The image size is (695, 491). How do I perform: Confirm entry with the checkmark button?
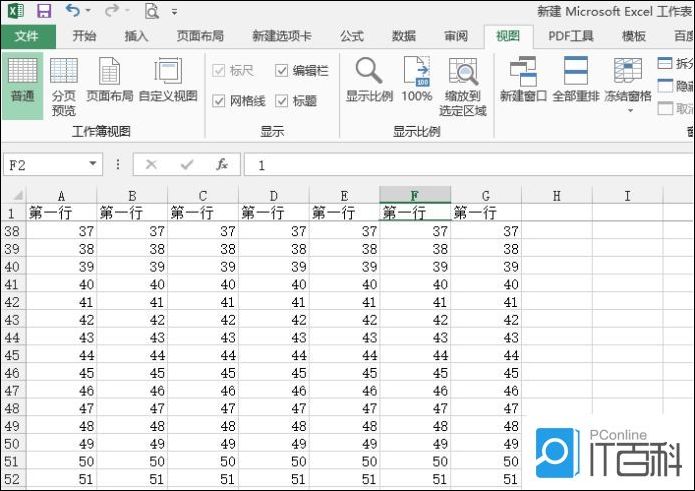pos(187,165)
